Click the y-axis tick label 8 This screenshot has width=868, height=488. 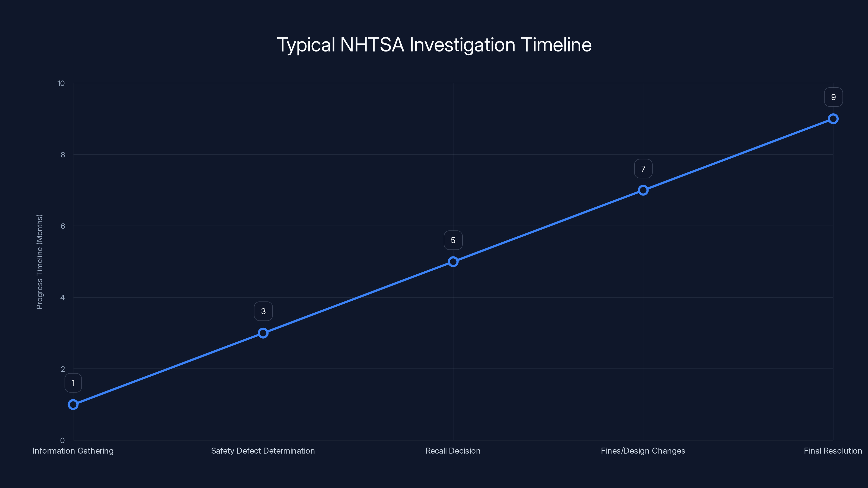tap(63, 155)
